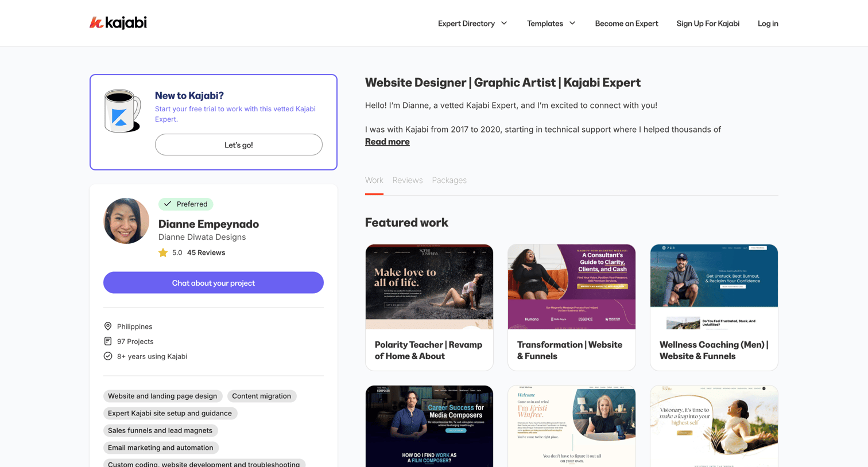Click Wellness Coaching (Men) | Website & Funnels title
Image resolution: width=868 pixels, height=467 pixels.
coord(714,351)
